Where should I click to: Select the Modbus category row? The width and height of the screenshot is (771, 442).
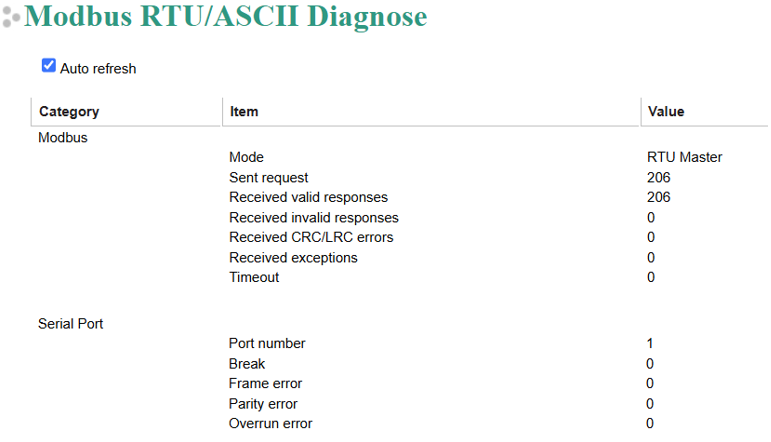click(x=63, y=138)
